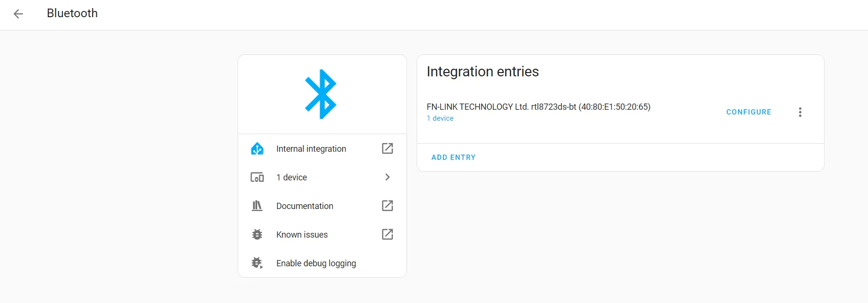The width and height of the screenshot is (868, 303).
Task: Open the three-dot overflow menu for entry
Action: [x=800, y=112]
